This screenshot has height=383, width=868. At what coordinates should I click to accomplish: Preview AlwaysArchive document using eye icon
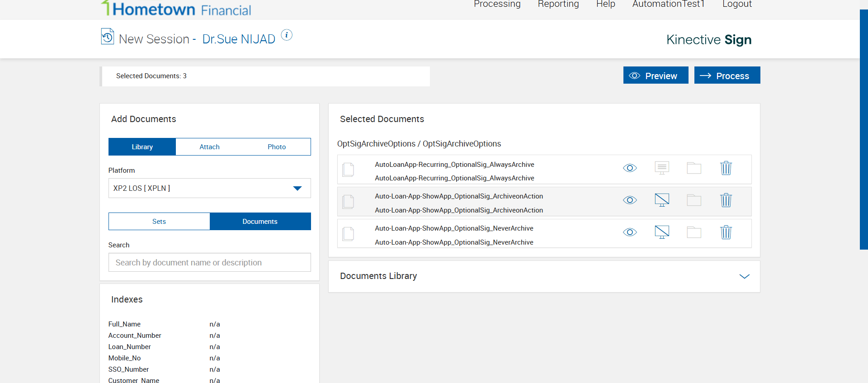(x=630, y=168)
